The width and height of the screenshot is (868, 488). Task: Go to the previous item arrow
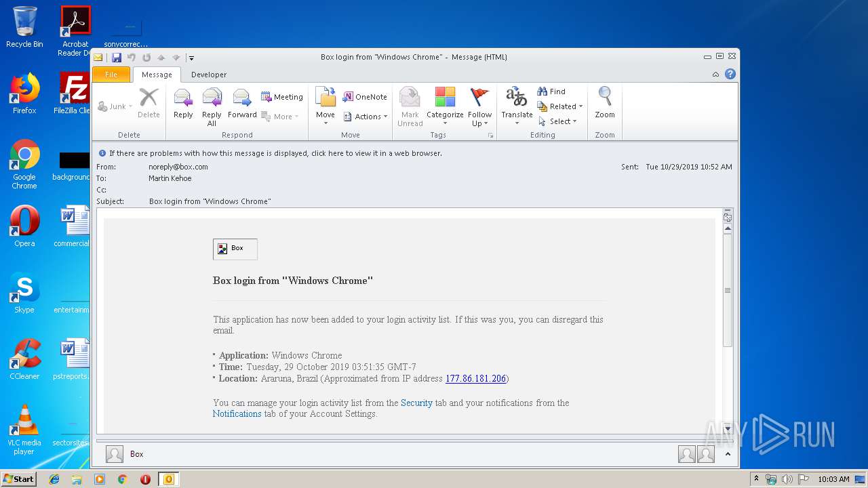(161, 58)
